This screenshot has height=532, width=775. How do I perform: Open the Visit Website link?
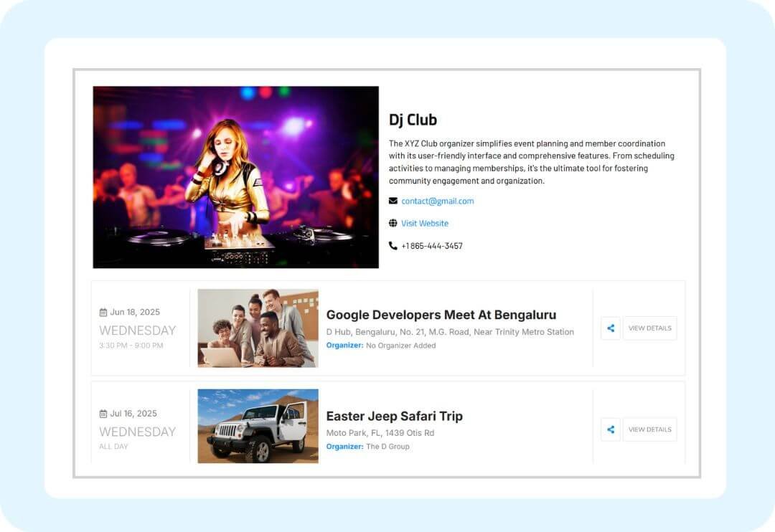pos(424,223)
